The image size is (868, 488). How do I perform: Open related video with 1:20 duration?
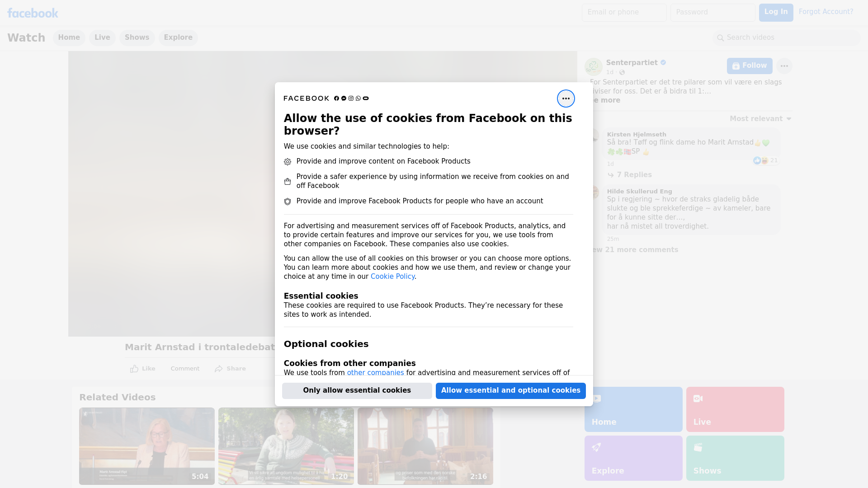click(x=286, y=446)
